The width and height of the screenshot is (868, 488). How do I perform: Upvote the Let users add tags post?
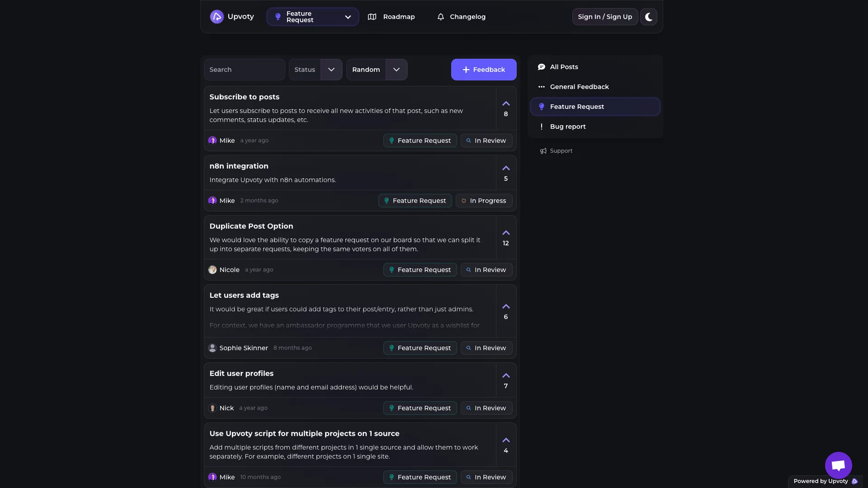coord(506,307)
